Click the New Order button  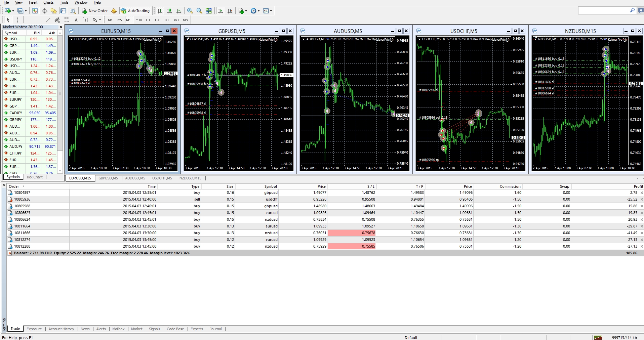pyautogui.click(x=95, y=11)
